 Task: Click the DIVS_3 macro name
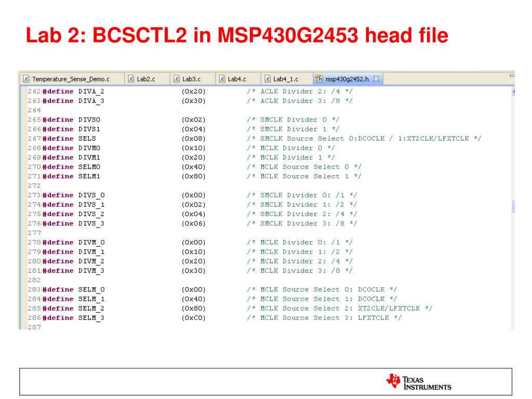point(91,224)
